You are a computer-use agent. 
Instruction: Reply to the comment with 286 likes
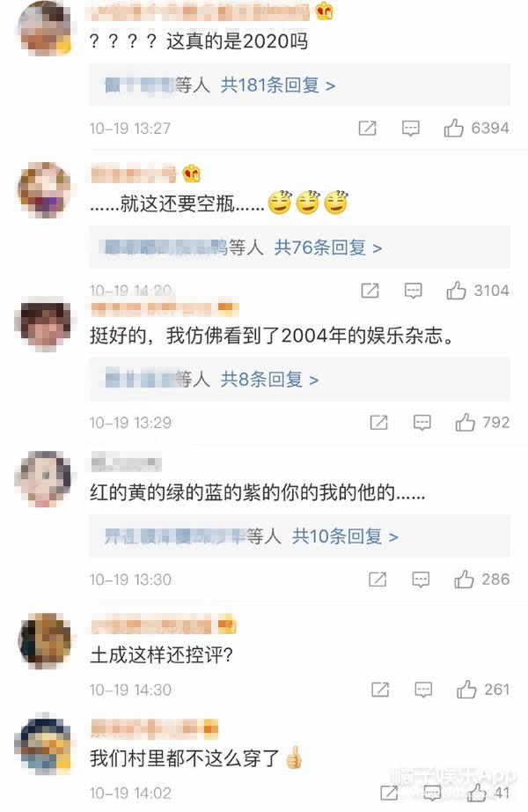pyautogui.click(x=421, y=579)
